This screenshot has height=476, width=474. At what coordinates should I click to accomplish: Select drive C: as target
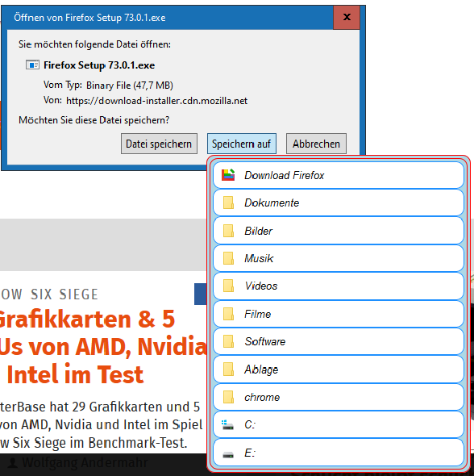pos(339,424)
